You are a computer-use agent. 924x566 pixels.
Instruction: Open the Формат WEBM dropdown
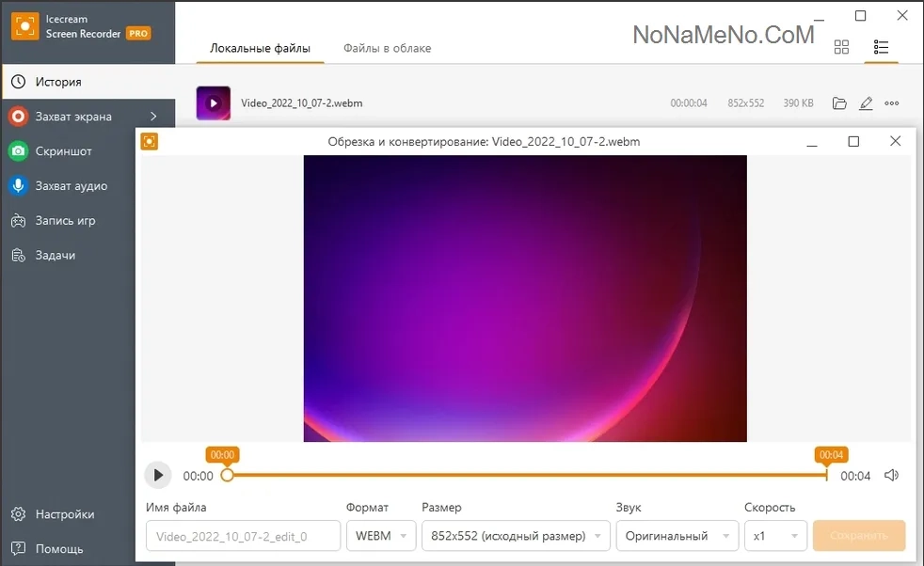tap(381, 536)
